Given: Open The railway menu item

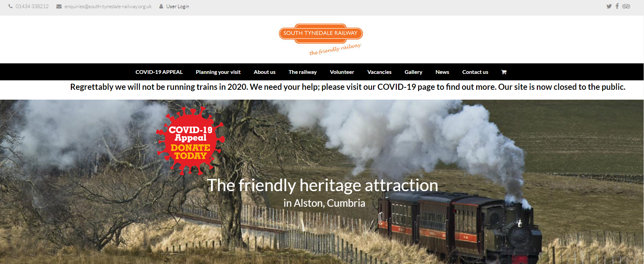Looking at the screenshot, I should click(303, 72).
